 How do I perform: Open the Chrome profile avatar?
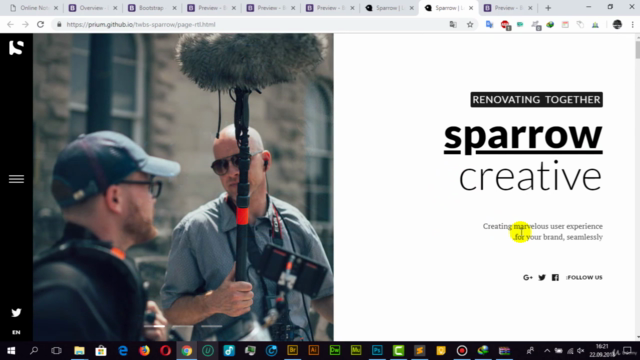(x=617, y=24)
